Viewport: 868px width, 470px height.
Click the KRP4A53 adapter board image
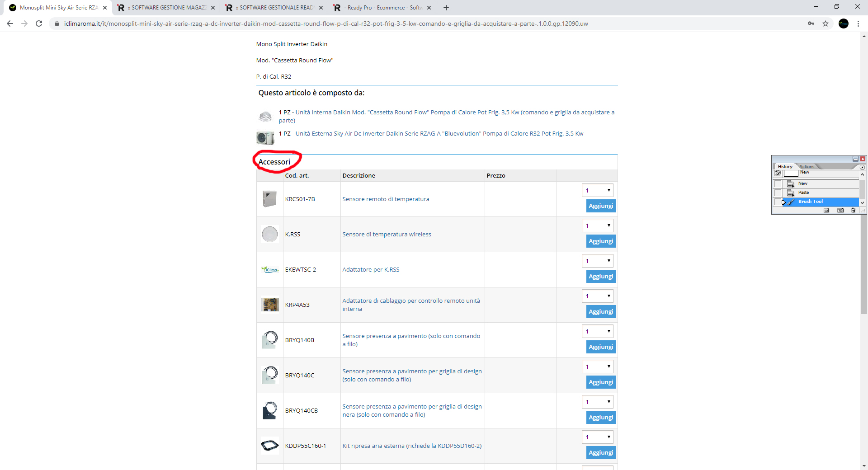pyautogui.click(x=270, y=305)
